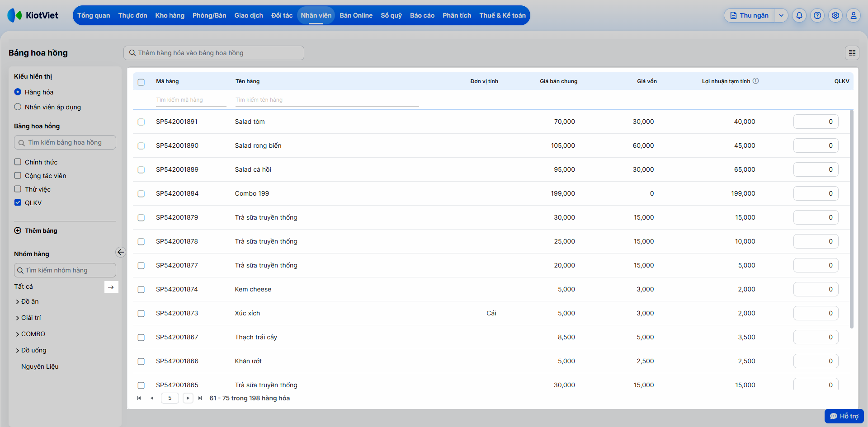The width and height of the screenshot is (868, 427).
Task: Expand the Giải trí group
Action: [18, 318]
